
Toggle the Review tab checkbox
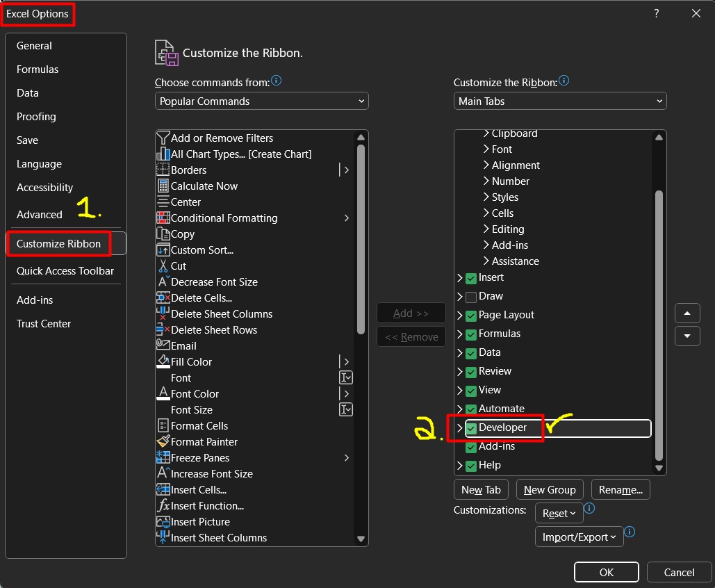coord(471,371)
